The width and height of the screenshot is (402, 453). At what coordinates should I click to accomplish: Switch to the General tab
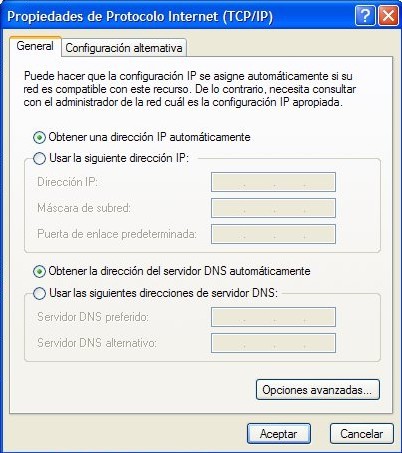(35, 46)
